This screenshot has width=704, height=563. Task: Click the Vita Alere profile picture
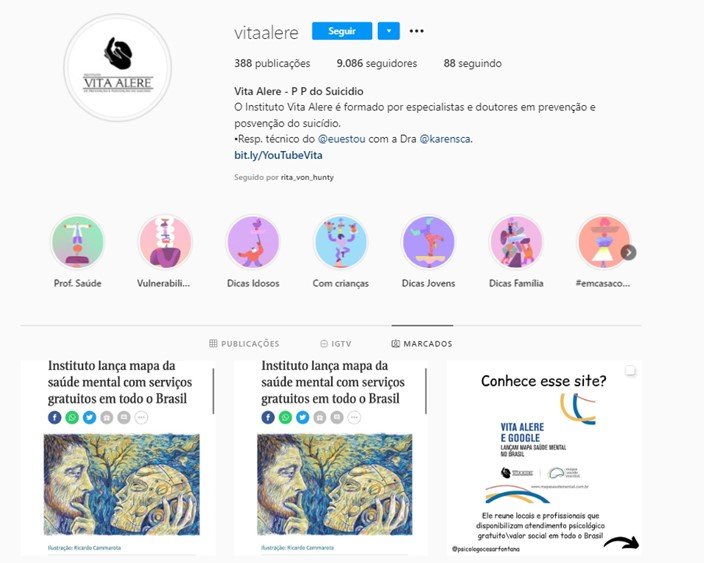point(118,68)
